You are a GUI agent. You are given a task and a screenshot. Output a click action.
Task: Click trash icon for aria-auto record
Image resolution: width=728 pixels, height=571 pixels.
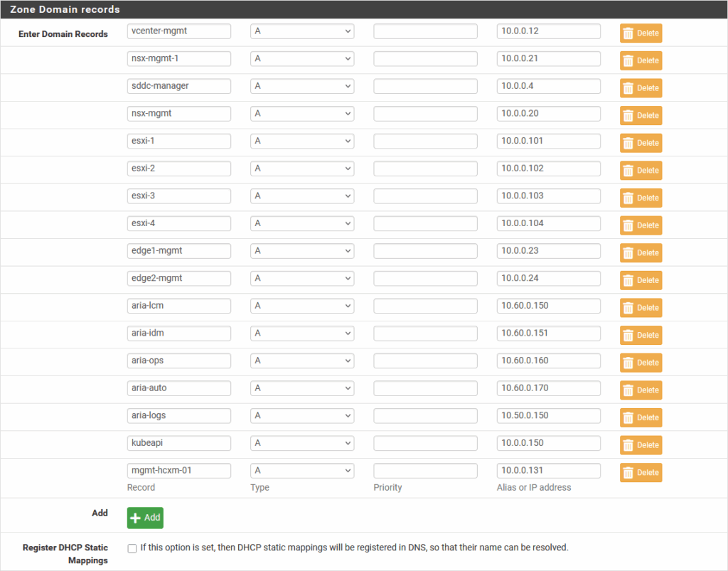pos(628,390)
